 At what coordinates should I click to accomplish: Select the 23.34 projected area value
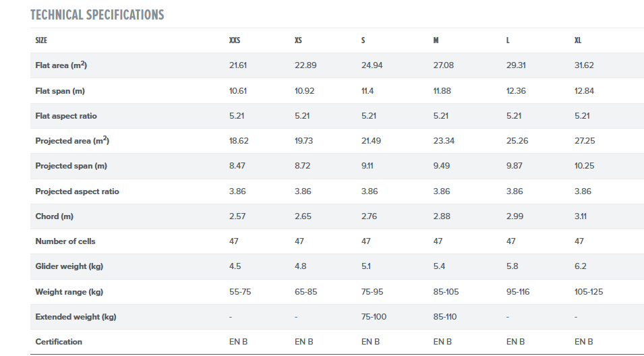coord(445,141)
